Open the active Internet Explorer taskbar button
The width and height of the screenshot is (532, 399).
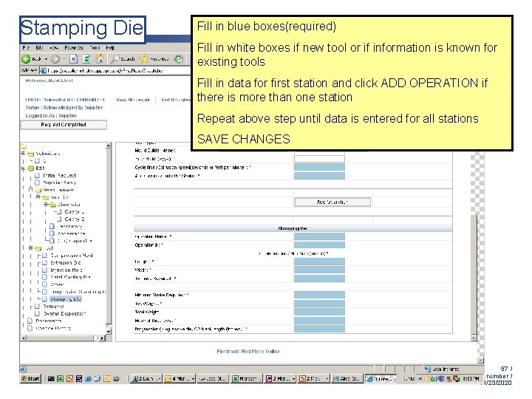click(381, 378)
